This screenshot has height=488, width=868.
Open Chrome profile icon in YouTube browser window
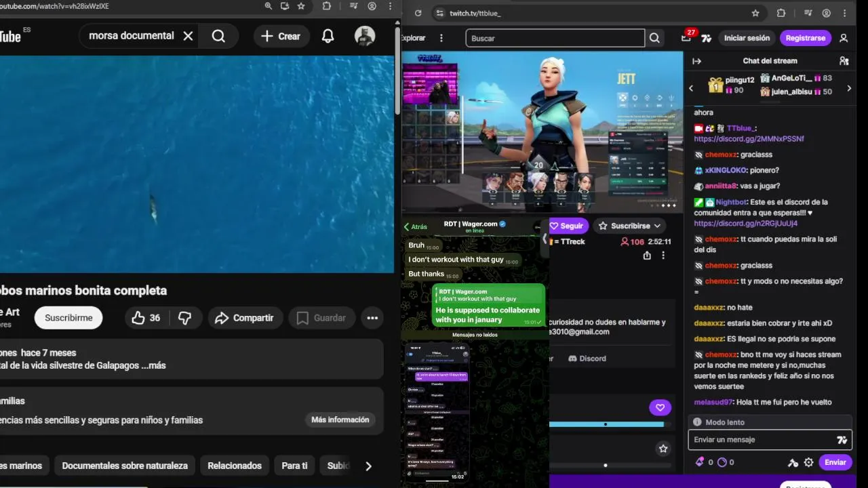click(x=372, y=6)
